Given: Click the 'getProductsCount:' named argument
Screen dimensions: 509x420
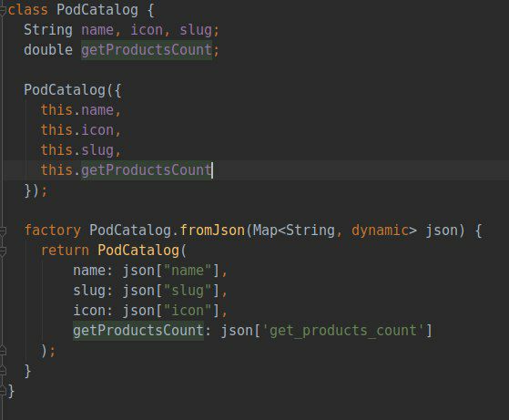Looking at the screenshot, I should tap(142, 331).
